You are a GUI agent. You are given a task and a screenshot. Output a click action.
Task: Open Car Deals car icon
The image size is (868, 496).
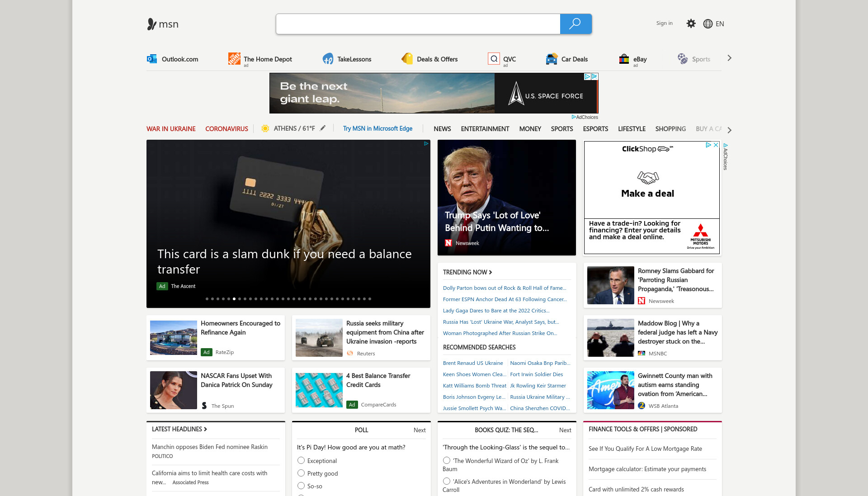pyautogui.click(x=552, y=59)
